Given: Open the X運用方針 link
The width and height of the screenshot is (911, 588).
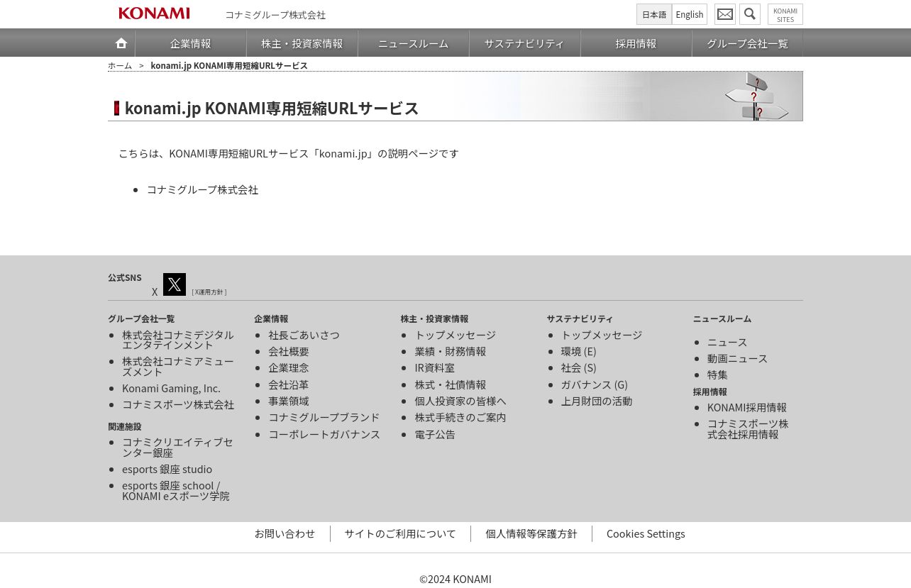Looking at the screenshot, I should [x=209, y=292].
